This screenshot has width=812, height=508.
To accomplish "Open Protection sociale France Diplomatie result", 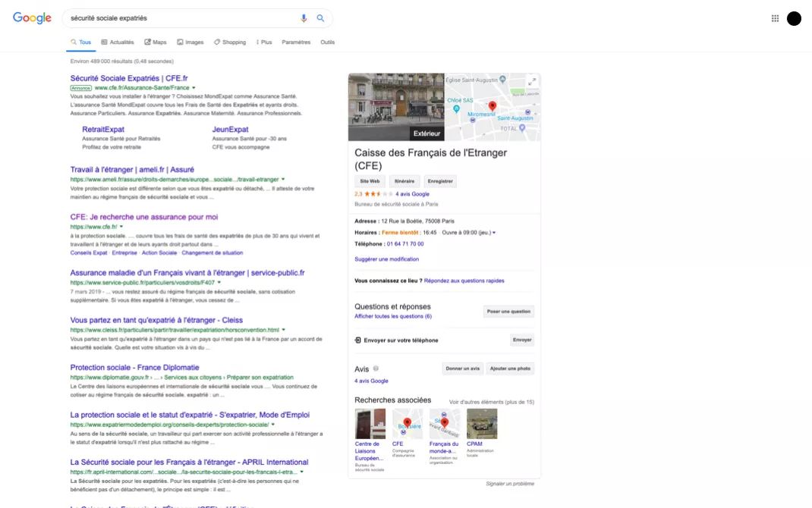I will [x=134, y=367].
